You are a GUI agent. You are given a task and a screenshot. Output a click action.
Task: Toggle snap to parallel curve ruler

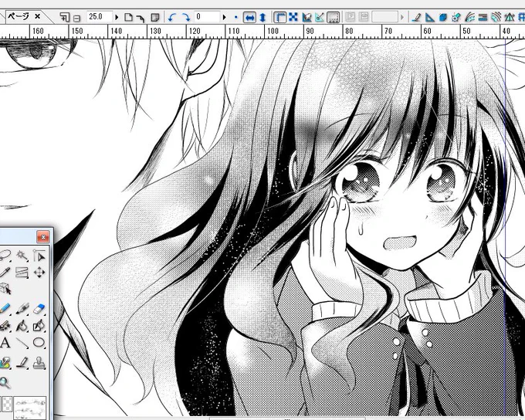tap(469, 17)
